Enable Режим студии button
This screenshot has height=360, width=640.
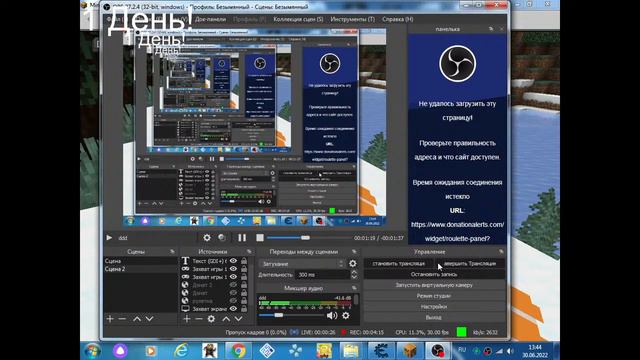434,296
